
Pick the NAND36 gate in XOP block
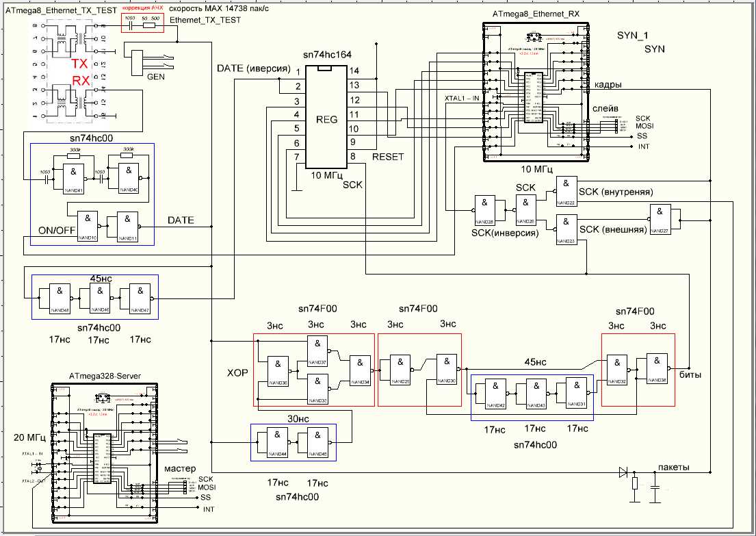click(x=278, y=372)
